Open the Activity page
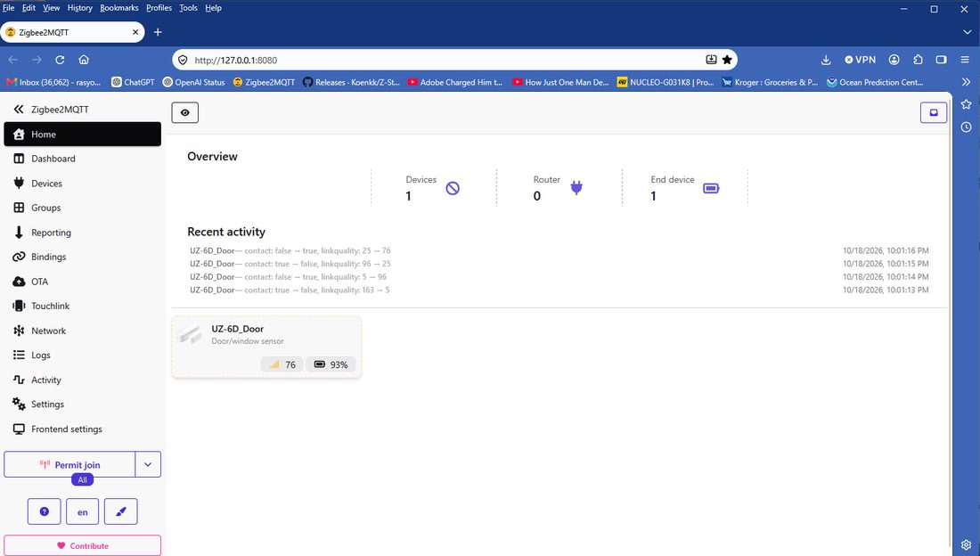The image size is (980, 556). 83,380
